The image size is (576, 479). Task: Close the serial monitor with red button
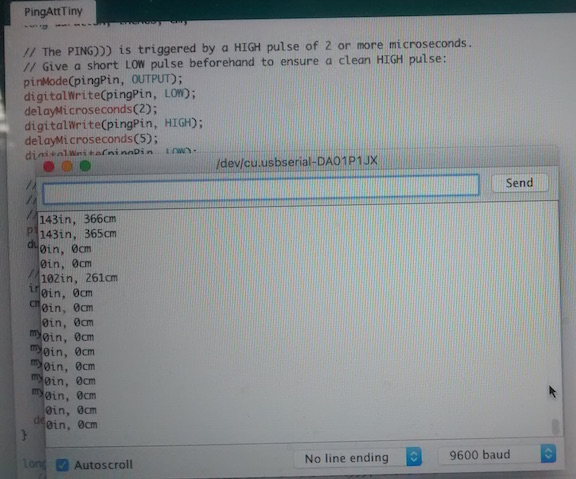(49, 166)
